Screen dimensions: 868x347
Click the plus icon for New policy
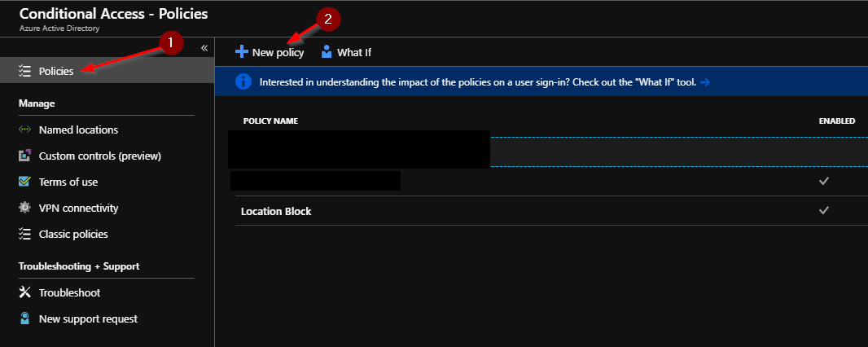pos(242,51)
